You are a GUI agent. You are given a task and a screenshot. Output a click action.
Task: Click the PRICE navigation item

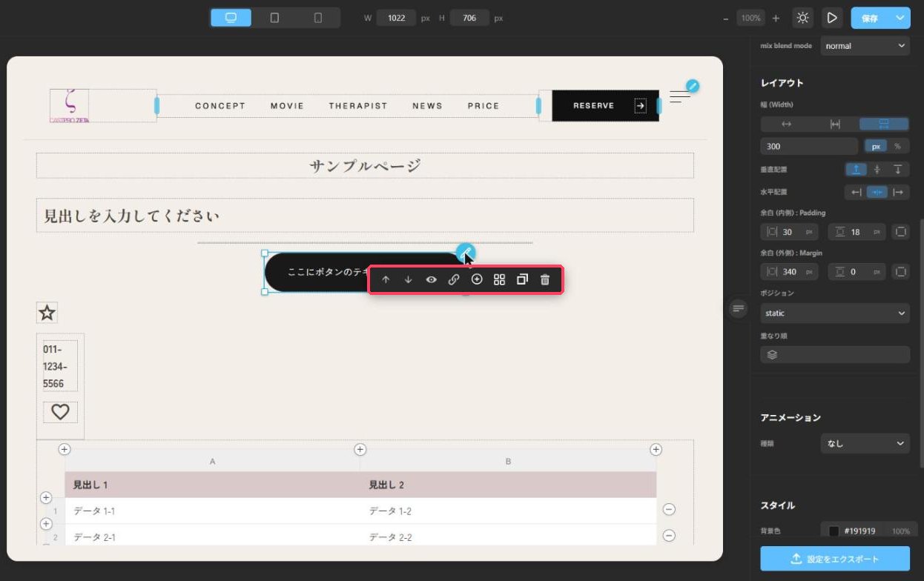[484, 106]
